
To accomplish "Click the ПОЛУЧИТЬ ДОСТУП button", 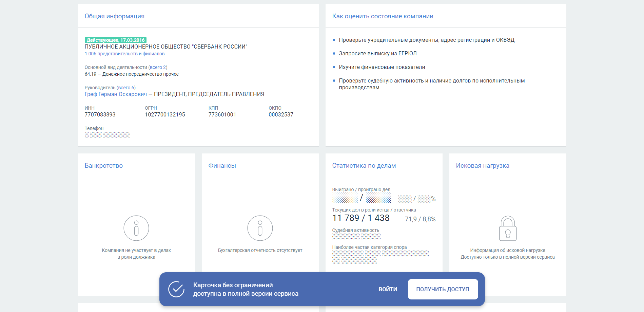I will tap(443, 289).
